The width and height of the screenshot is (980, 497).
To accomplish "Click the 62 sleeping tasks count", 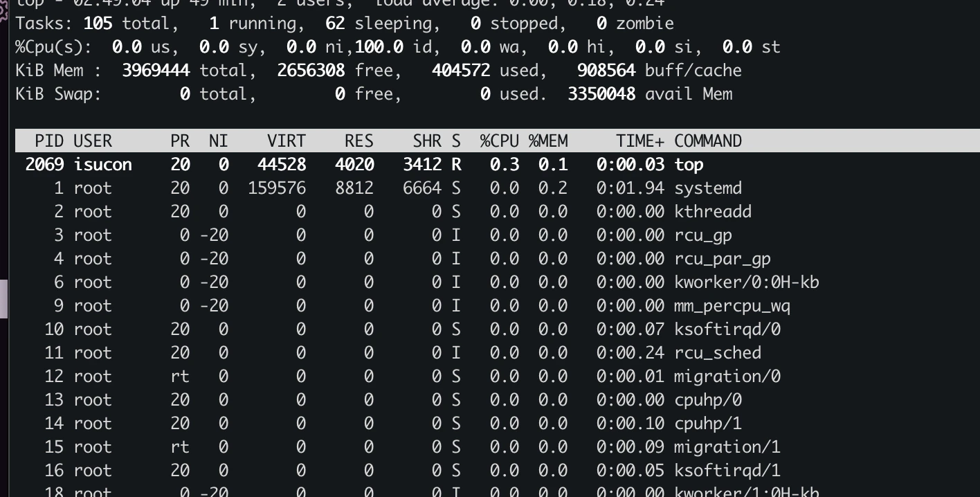I will pyautogui.click(x=336, y=24).
